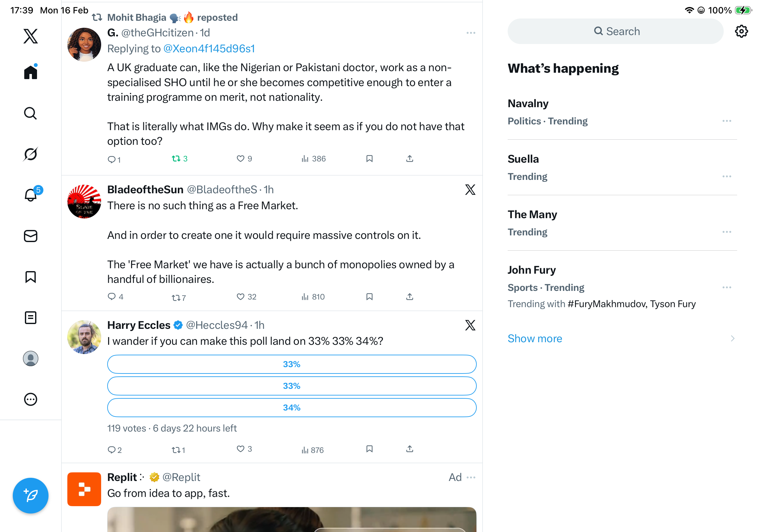
Task: Open the John Fury trending topic
Action: coord(531,270)
